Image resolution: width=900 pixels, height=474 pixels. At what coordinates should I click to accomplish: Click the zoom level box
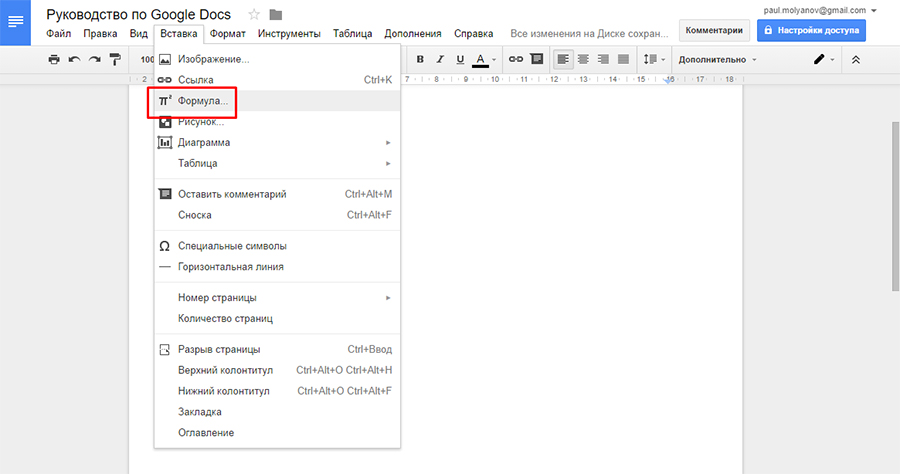147,59
